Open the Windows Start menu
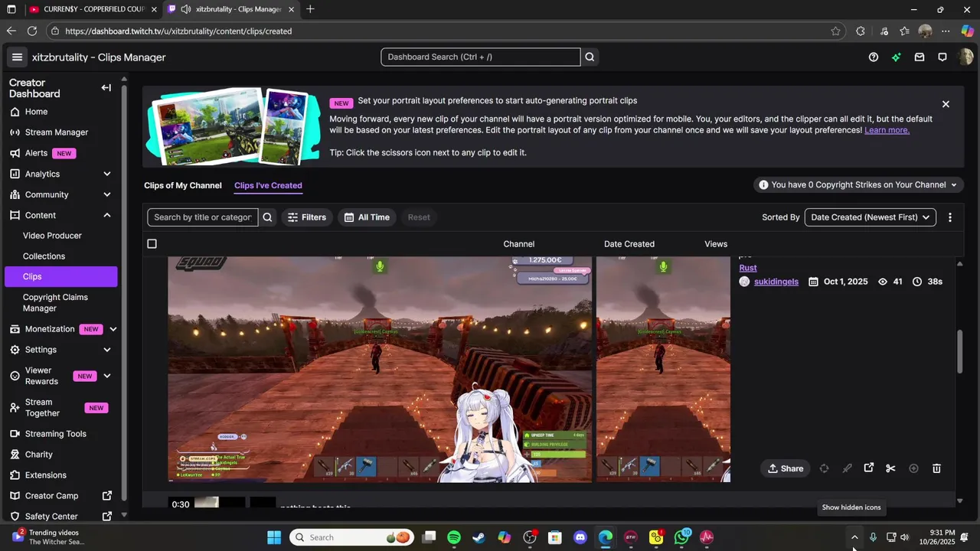Screen dimensions: 980x551 pyautogui.click(x=274, y=537)
